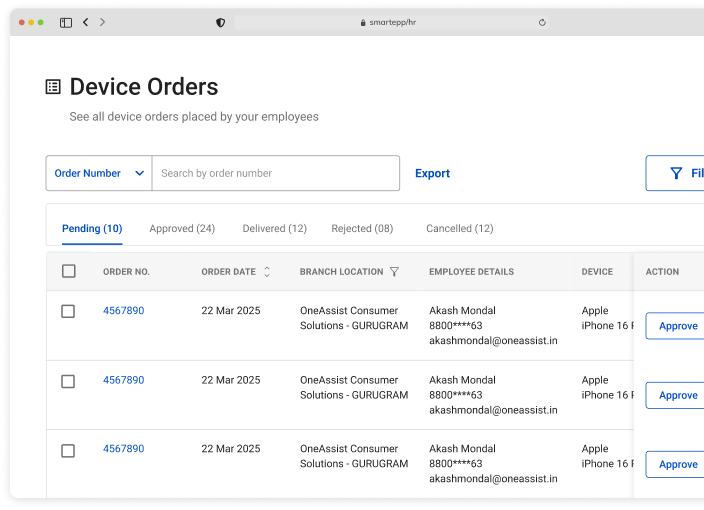Select all orders with header checkbox
This screenshot has width=704, height=510.
click(68, 271)
